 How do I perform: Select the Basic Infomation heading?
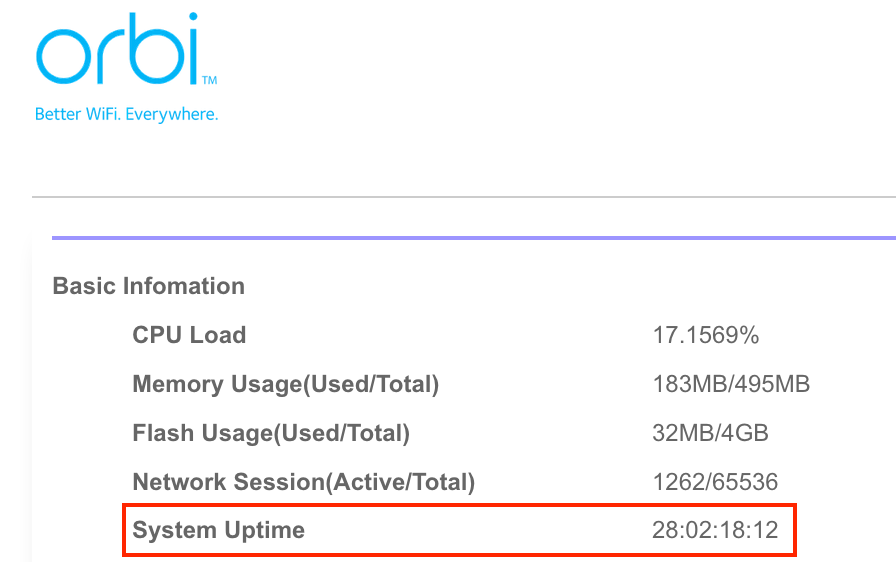tap(148, 286)
